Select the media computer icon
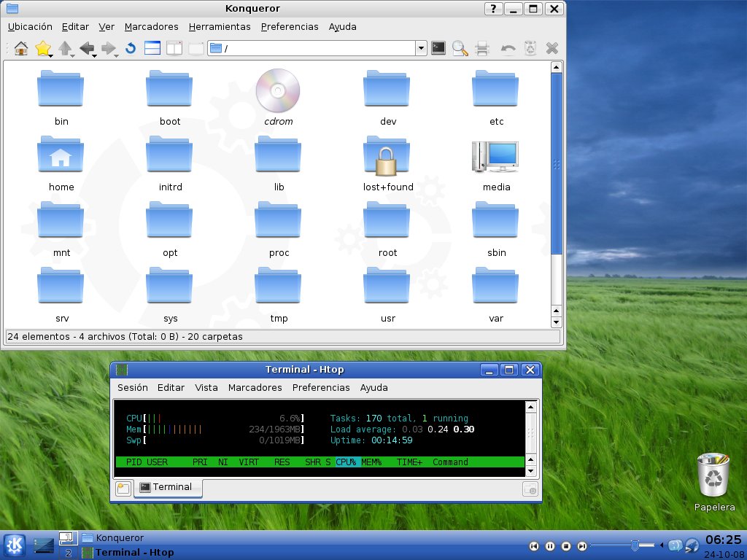The width and height of the screenshot is (747, 560). (495, 157)
